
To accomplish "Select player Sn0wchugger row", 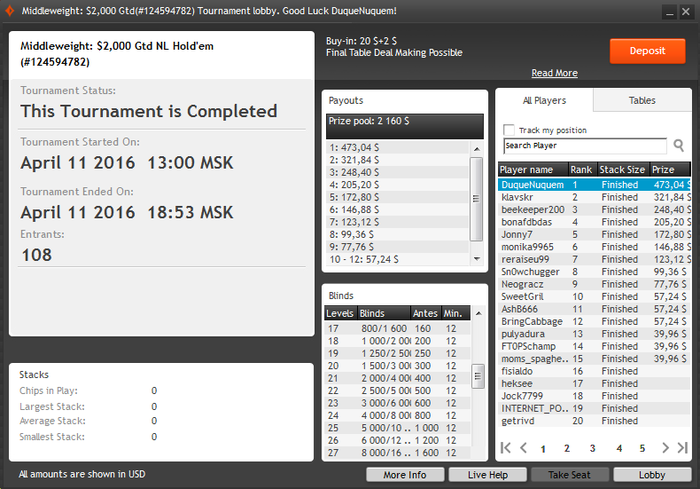I will [594, 272].
